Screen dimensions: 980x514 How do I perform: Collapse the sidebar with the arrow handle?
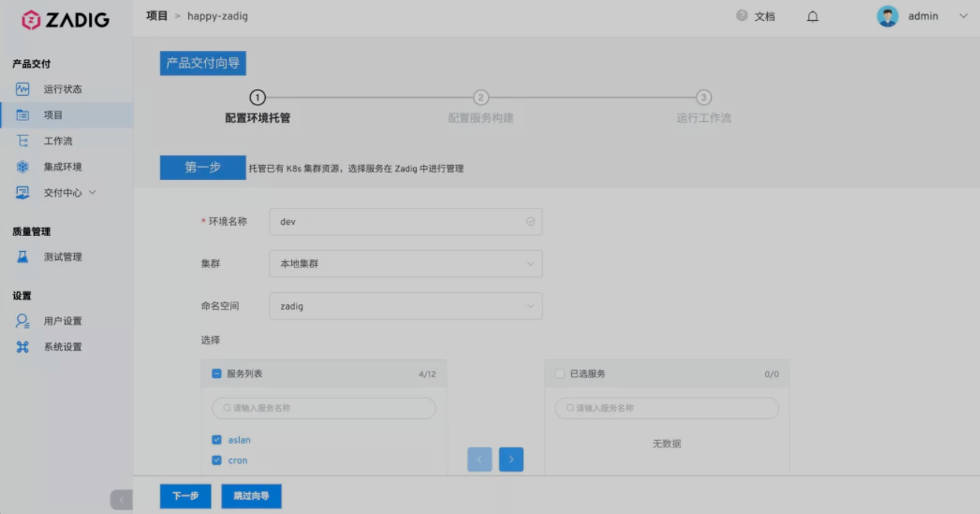click(122, 500)
